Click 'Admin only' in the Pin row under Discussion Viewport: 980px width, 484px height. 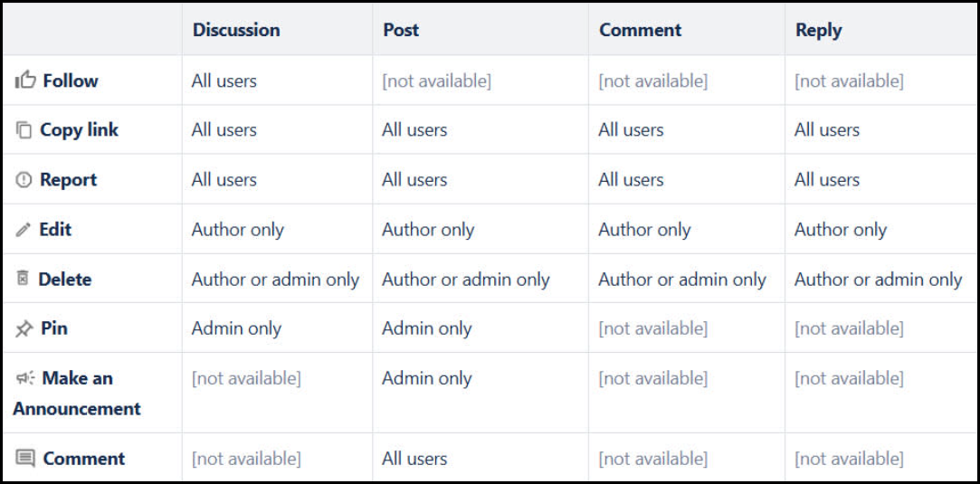click(x=236, y=329)
